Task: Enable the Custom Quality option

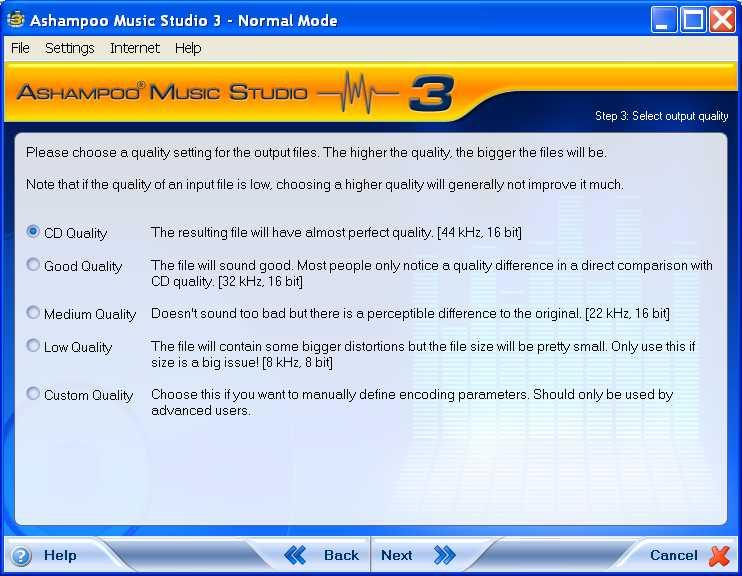Action: 33,394
